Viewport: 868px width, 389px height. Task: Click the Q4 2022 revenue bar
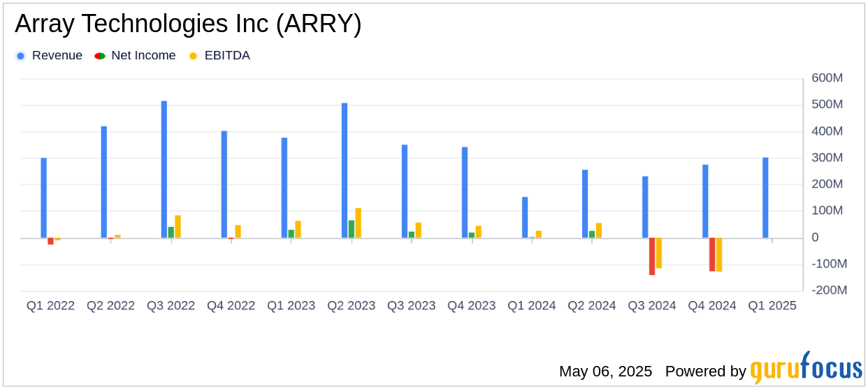coord(224,184)
